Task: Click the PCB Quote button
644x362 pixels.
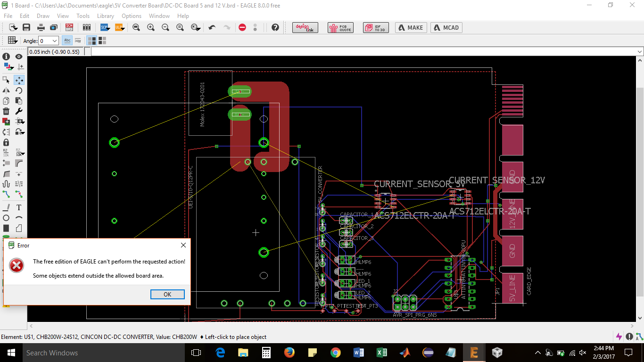Action: (x=340, y=27)
